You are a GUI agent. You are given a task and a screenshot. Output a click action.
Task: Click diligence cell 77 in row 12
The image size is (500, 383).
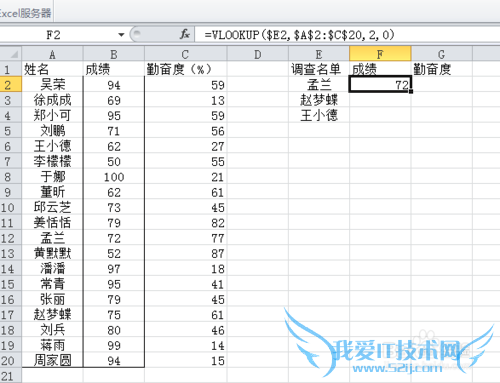(186, 238)
